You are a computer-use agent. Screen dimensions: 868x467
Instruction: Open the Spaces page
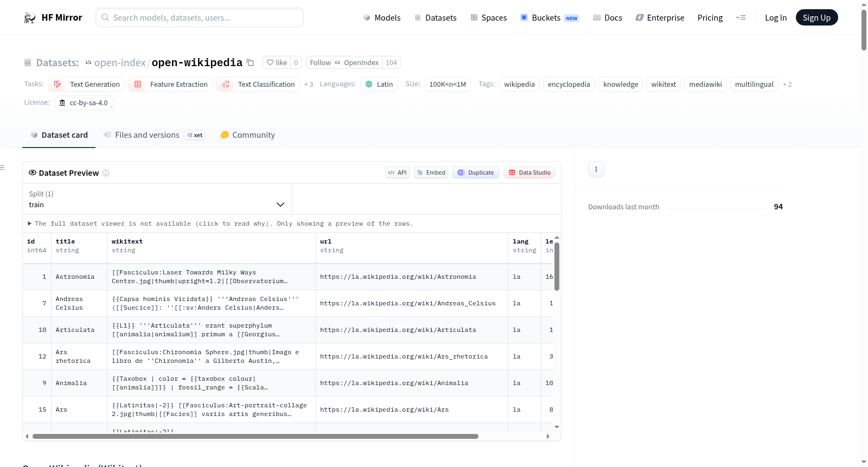(x=488, y=18)
